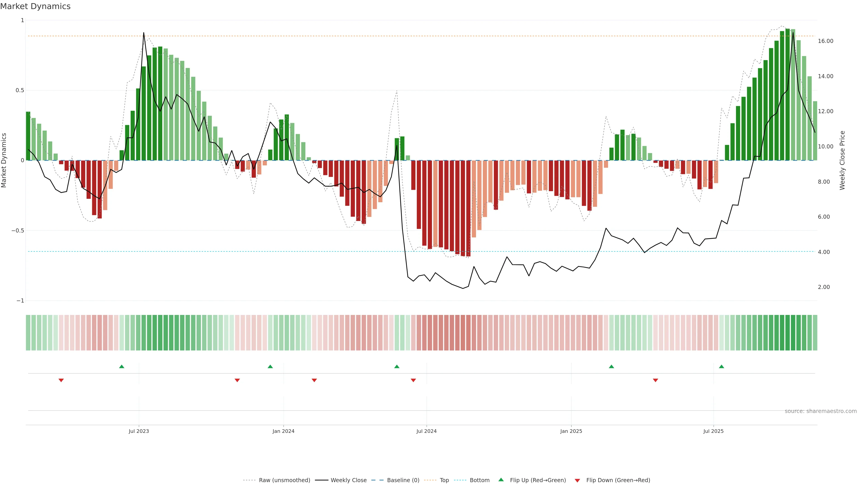Select the Flip Down triangle just before Jul 2024
868x488 pixels.
click(x=413, y=380)
